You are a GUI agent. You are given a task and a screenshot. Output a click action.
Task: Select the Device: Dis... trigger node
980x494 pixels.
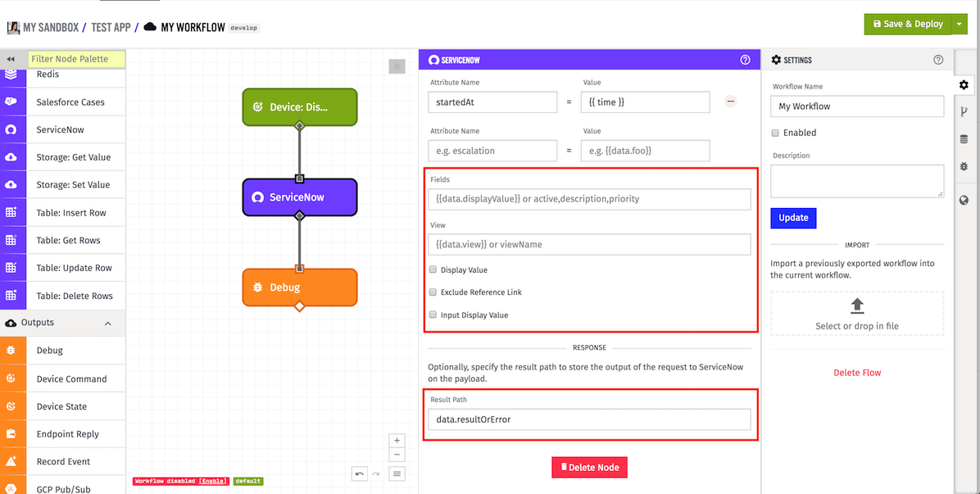(299, 107)
